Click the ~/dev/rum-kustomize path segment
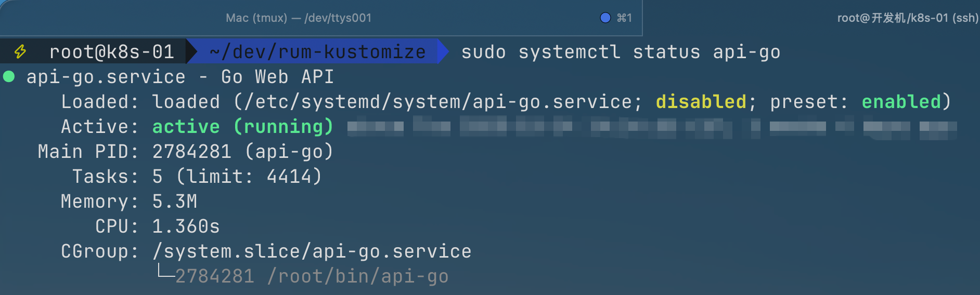 (x=317, y=51)
